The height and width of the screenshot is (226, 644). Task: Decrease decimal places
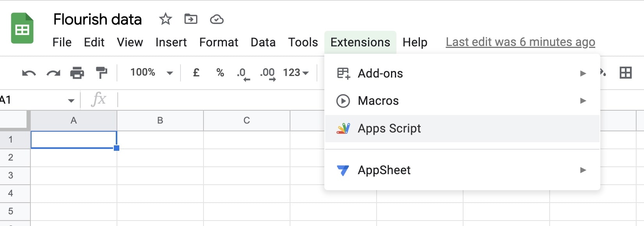coord(243,74)
